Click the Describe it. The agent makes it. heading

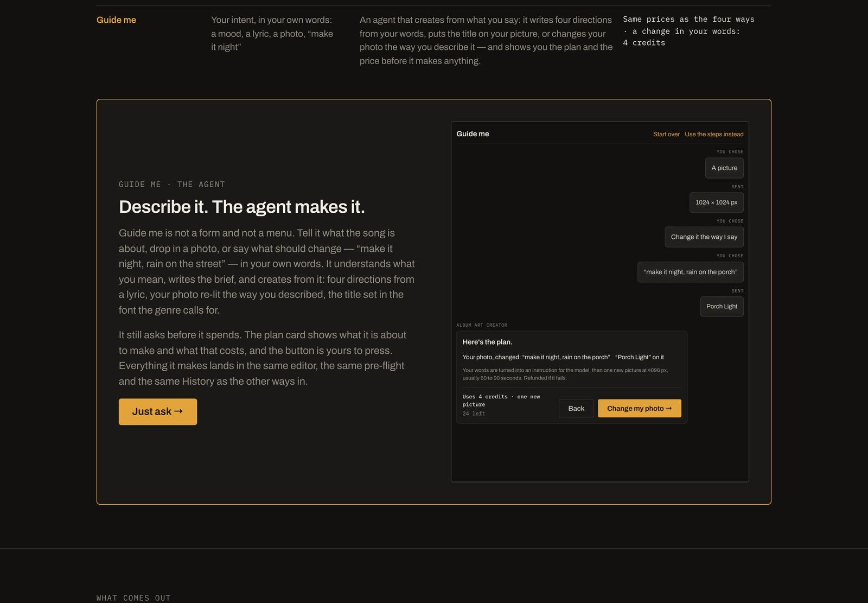coord(242,207)
